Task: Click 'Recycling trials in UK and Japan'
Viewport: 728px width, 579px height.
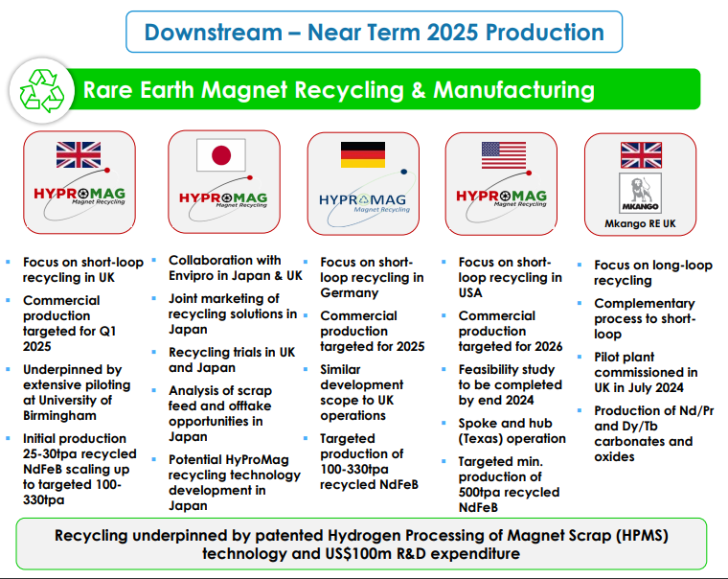Action: pos(232,359)
